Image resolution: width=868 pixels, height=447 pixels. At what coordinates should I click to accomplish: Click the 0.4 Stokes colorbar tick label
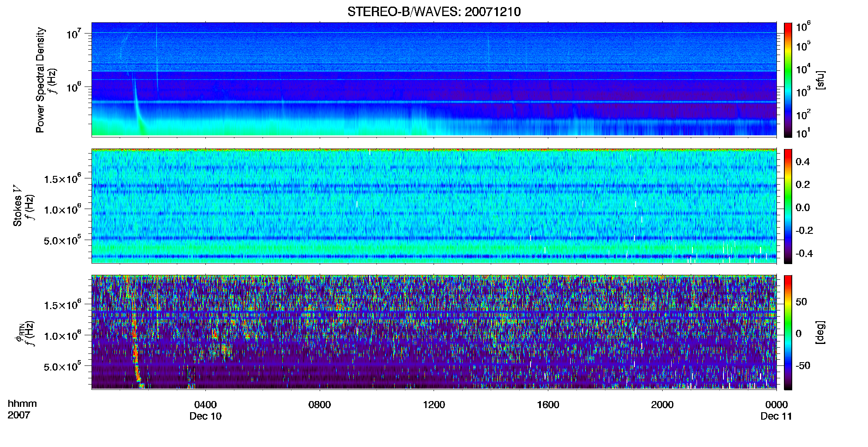point(803,162)
